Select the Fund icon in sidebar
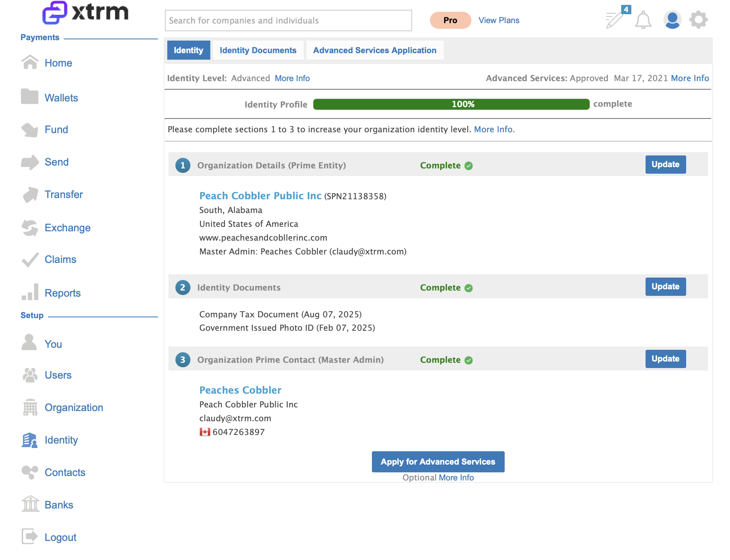730x560 pixels. coord(30,130)
